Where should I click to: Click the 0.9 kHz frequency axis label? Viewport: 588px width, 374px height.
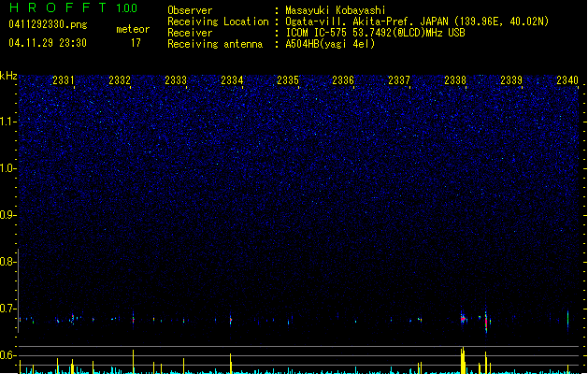point(8,215)
